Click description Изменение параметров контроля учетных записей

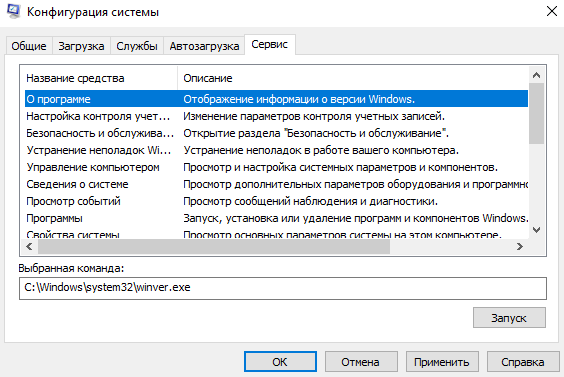[x=314, y=116]
